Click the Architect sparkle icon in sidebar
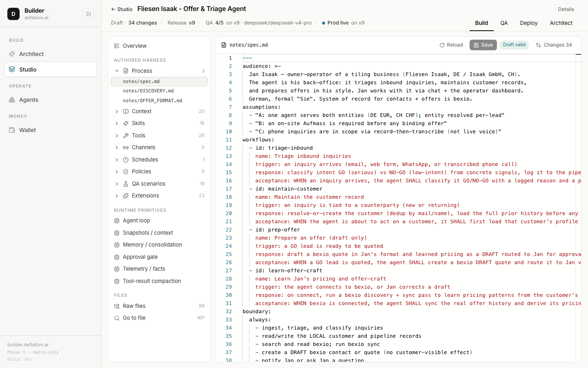This screenshot has width=588, height=368. pos(12,54)
